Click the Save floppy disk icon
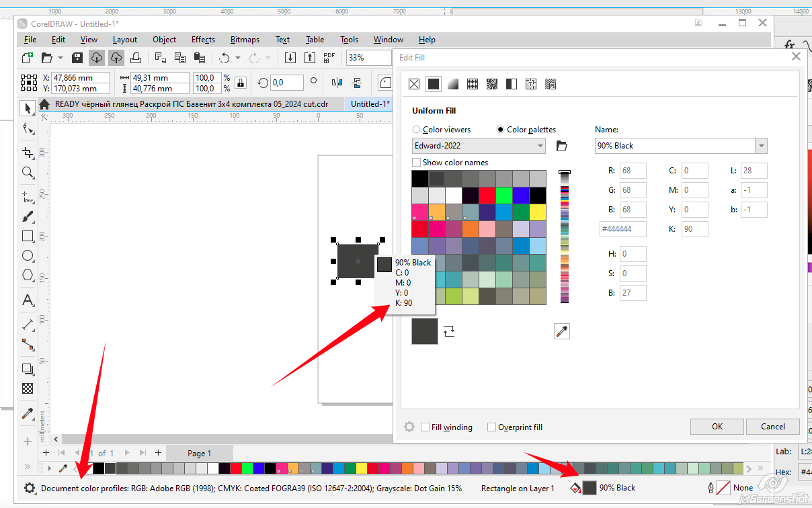 [77, 58]
